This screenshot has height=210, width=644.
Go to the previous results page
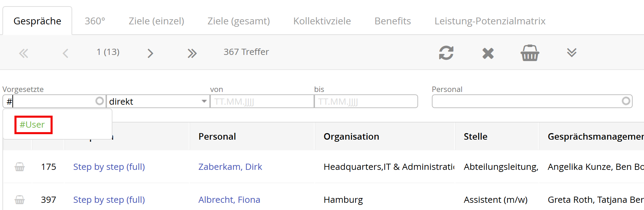click(65, 53)
